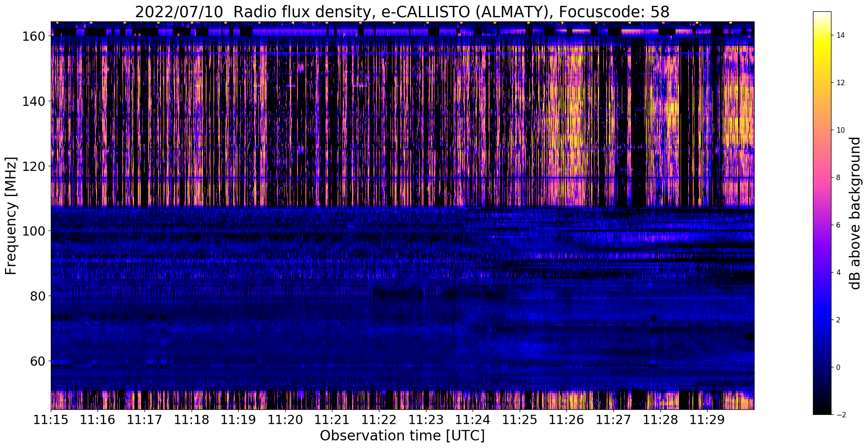Click the 11:21 time tick label

332,420
